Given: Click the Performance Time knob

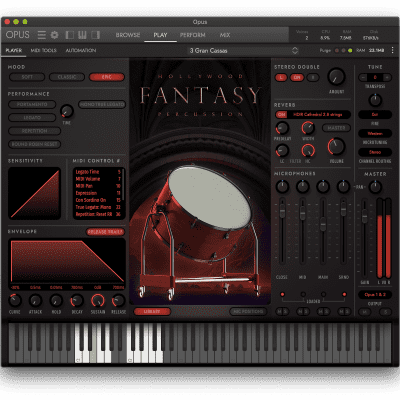Looking at the screenshot, I should coord(67,111).
